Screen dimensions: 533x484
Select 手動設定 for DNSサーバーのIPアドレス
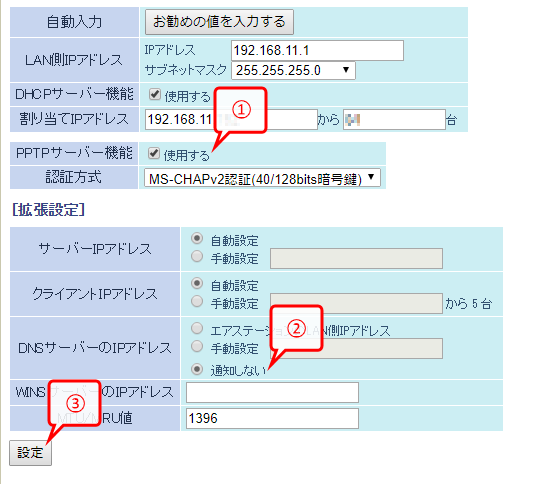coord(197,346)
